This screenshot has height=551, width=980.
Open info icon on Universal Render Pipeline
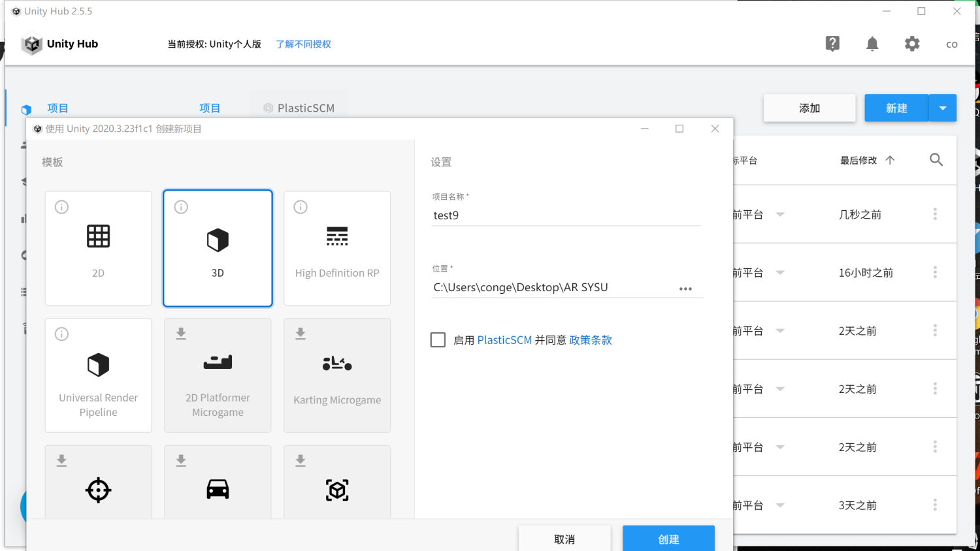coord(61,334)
